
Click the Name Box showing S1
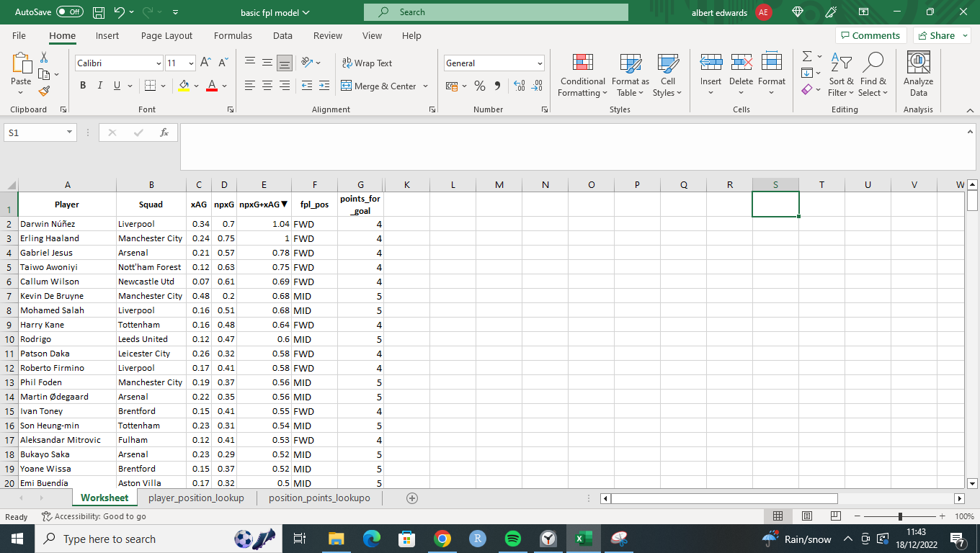point(40,132)
